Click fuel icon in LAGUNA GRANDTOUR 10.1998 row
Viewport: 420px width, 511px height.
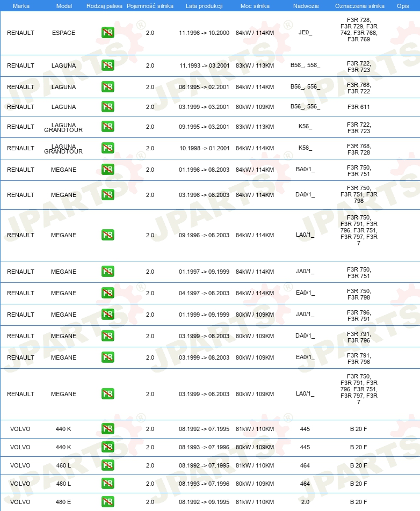coord(107,148)
